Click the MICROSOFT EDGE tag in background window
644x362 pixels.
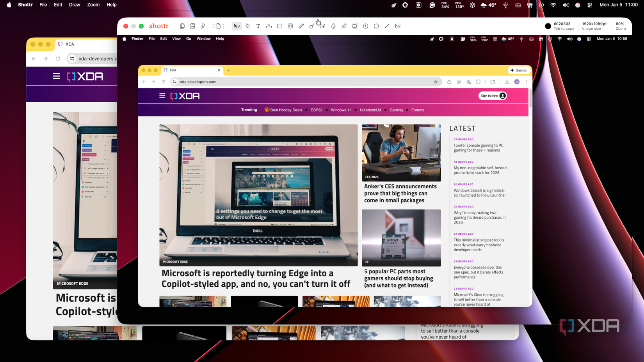click(x=73, y=284)
